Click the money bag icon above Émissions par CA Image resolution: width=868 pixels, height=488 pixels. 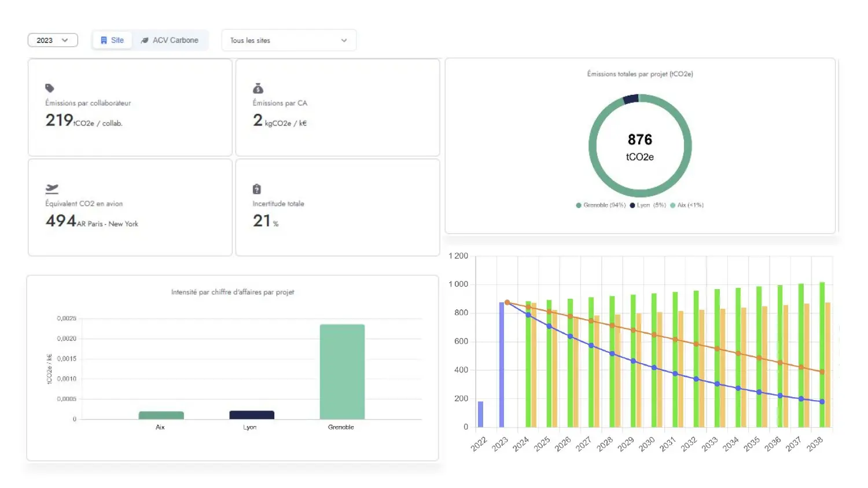pos(258,88)
